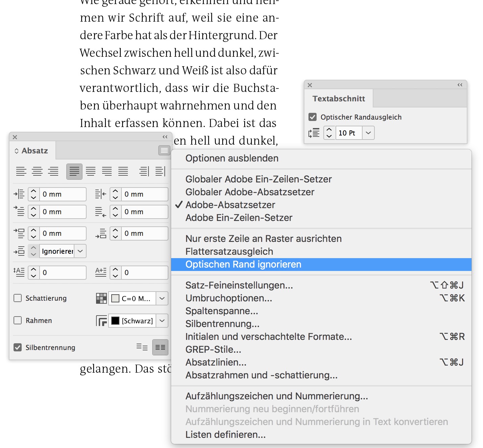Click the shading color swatch C=0 M...
This screenshot has height=448, width=483.
(115, 298)
